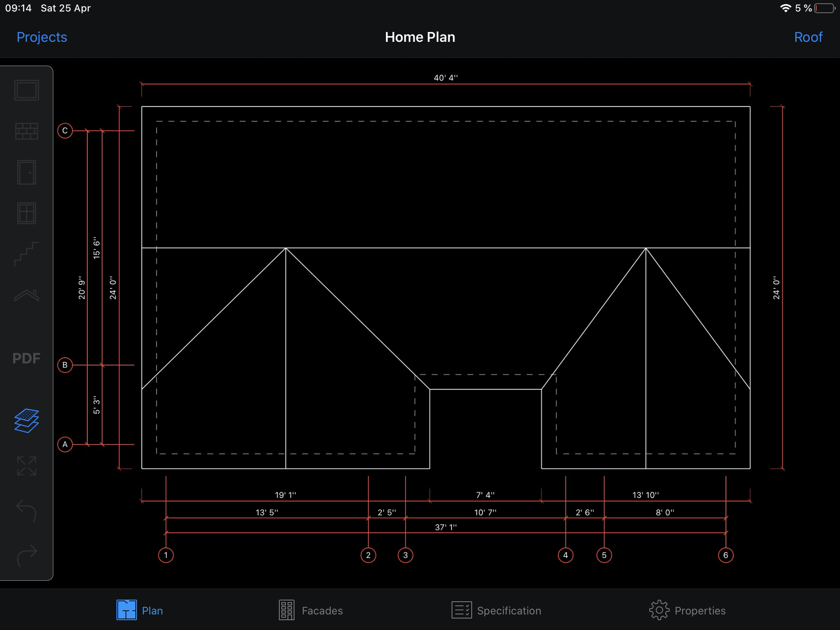Select the Roof tool icon in sidebar
This screenshot has width=840, height=630.
(x=27, y=295)
